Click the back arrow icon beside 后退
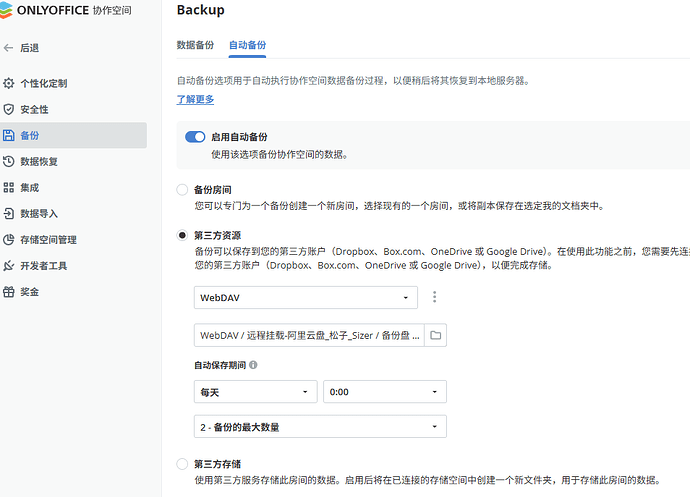Viewport: 690px width, 497px height. (9, 48)
